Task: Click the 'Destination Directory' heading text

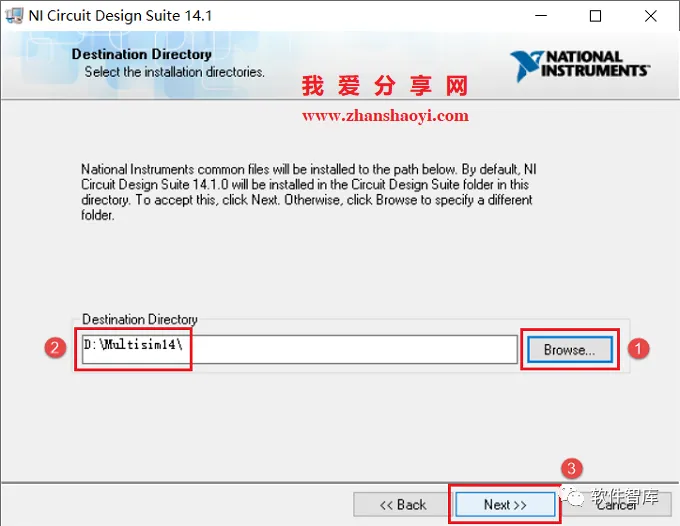Action: coord(141,54)
